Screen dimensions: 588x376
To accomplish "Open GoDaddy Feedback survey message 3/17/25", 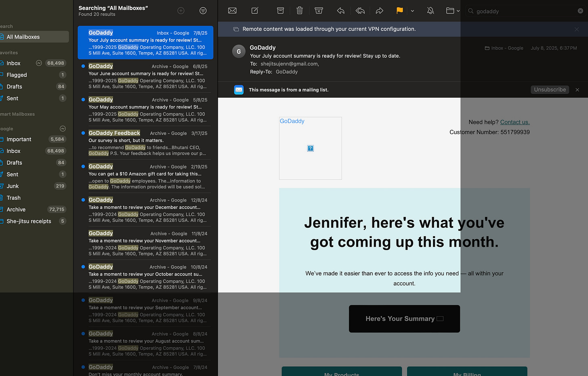I will pyautogui.click(x=145, y=143).
